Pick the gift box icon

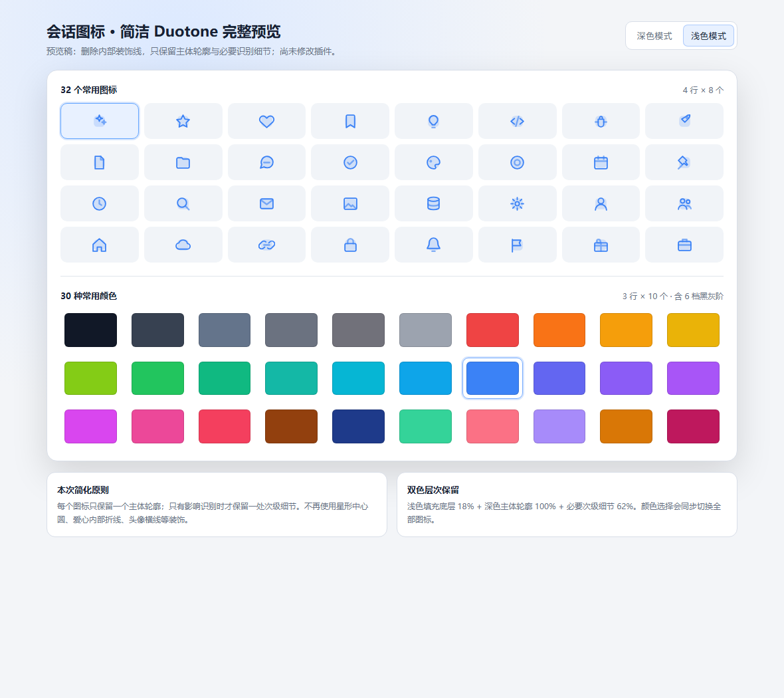pos(601,245)
